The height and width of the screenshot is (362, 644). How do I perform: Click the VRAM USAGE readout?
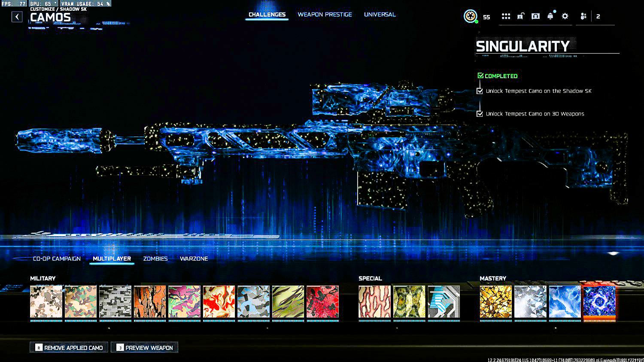click(85, 3)
